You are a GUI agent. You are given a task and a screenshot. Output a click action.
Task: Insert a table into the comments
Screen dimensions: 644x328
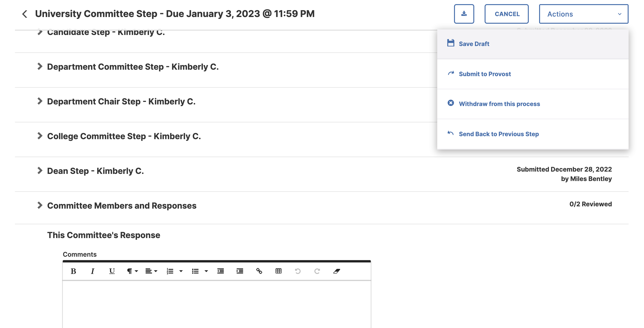pos(278,271)
